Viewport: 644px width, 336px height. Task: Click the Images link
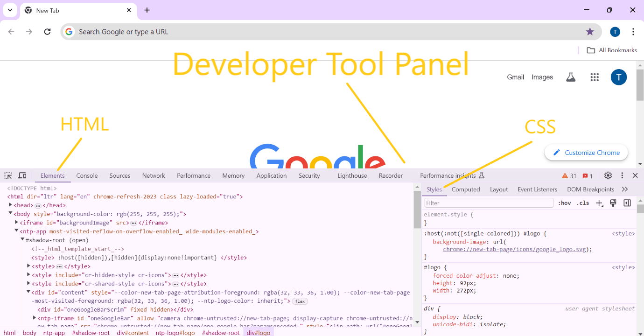[x=542, y=77]
